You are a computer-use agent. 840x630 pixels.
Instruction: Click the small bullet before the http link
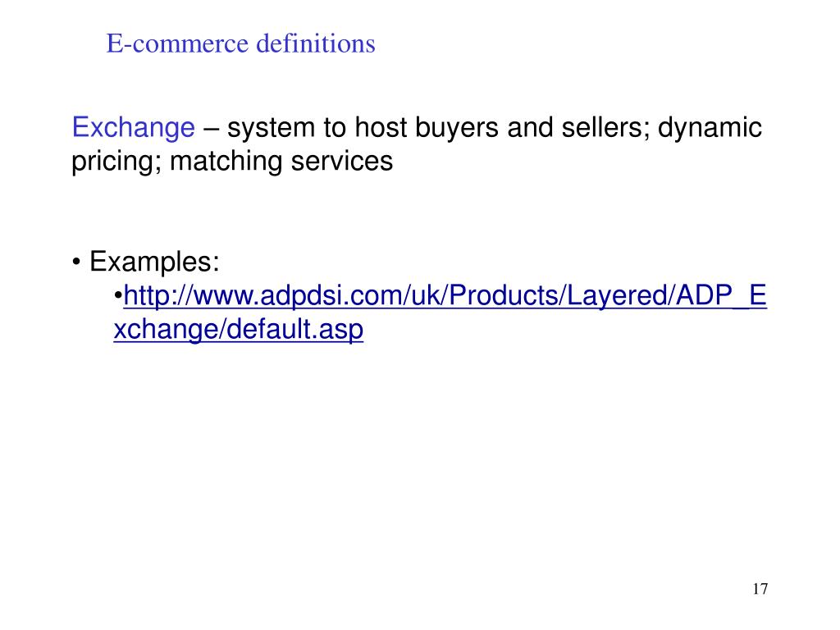tap(118, 295)
